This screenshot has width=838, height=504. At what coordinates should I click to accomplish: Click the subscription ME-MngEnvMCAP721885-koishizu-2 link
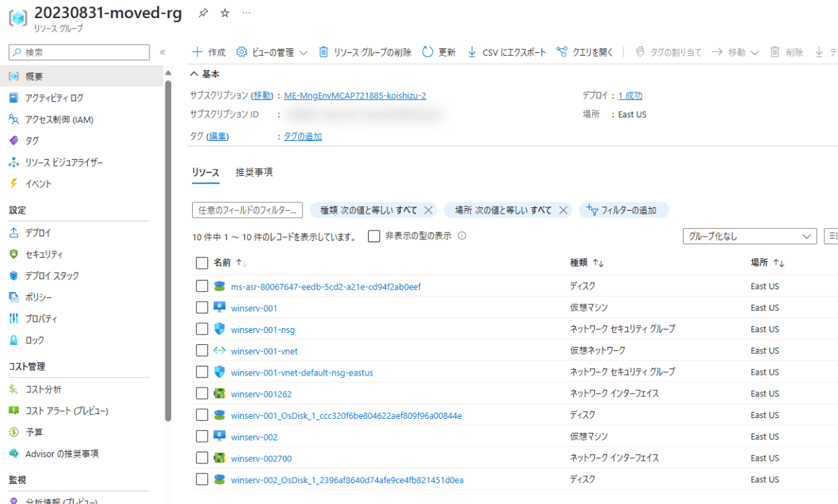355,96
